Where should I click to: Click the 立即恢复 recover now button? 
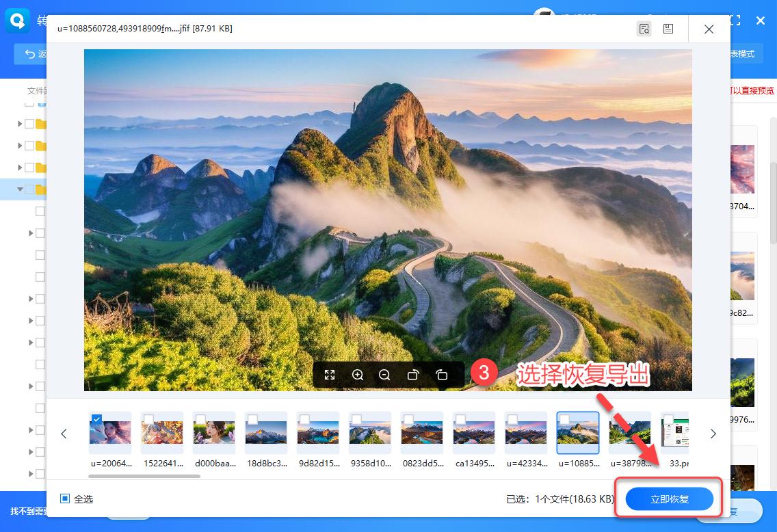coord(670,499)
